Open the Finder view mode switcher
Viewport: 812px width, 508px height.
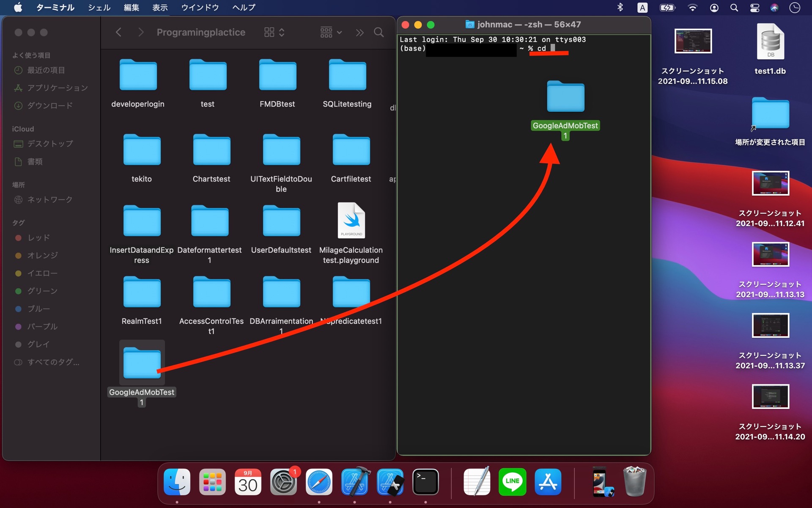274,32
